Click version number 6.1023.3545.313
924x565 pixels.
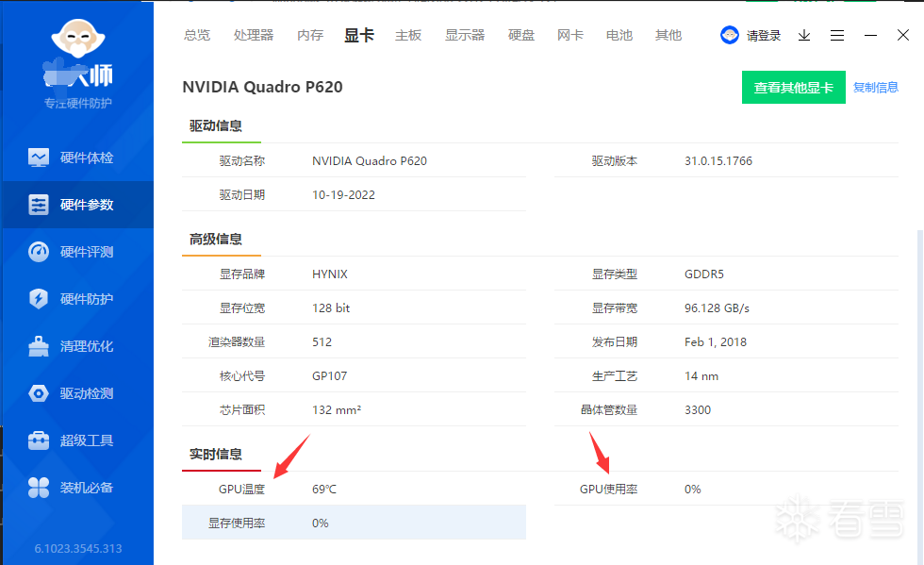pos(77,548)
